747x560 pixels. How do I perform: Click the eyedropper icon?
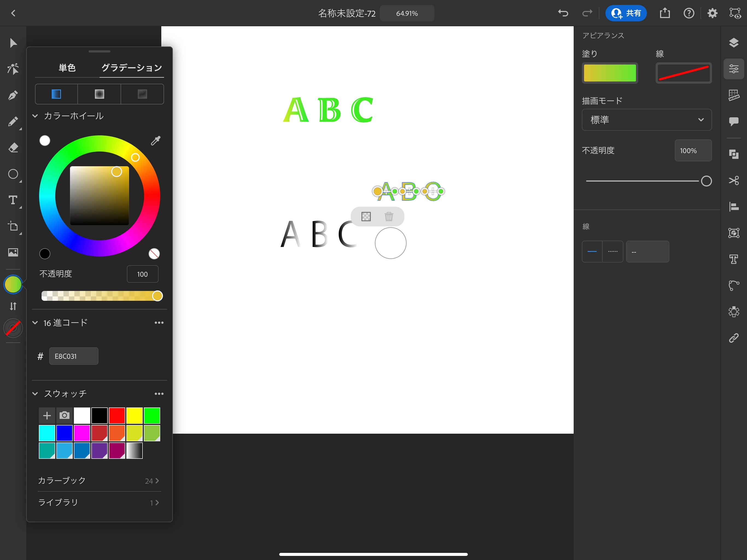[x=155, y=141]
